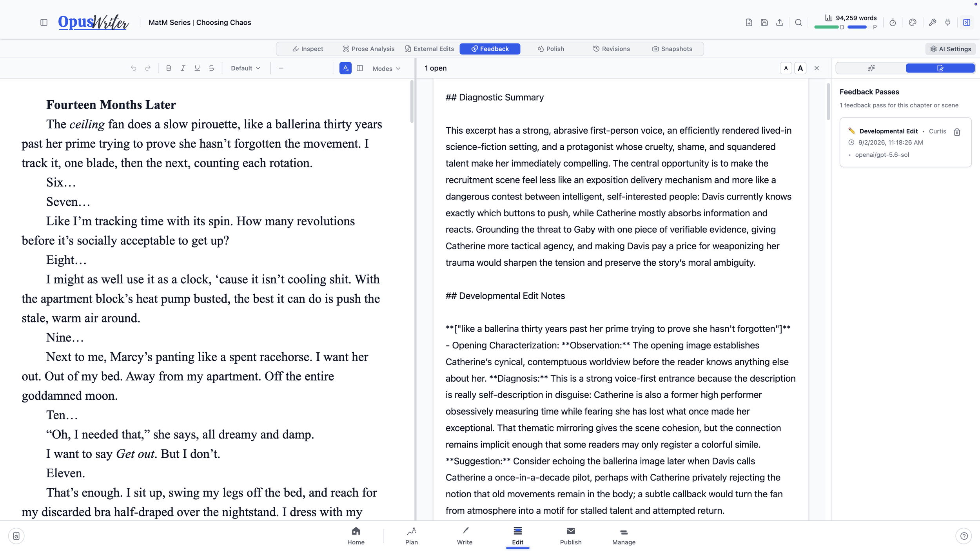This screenshot has height=551, width=980.
Task: Toggle italic formatting
Action: point(183,68)
